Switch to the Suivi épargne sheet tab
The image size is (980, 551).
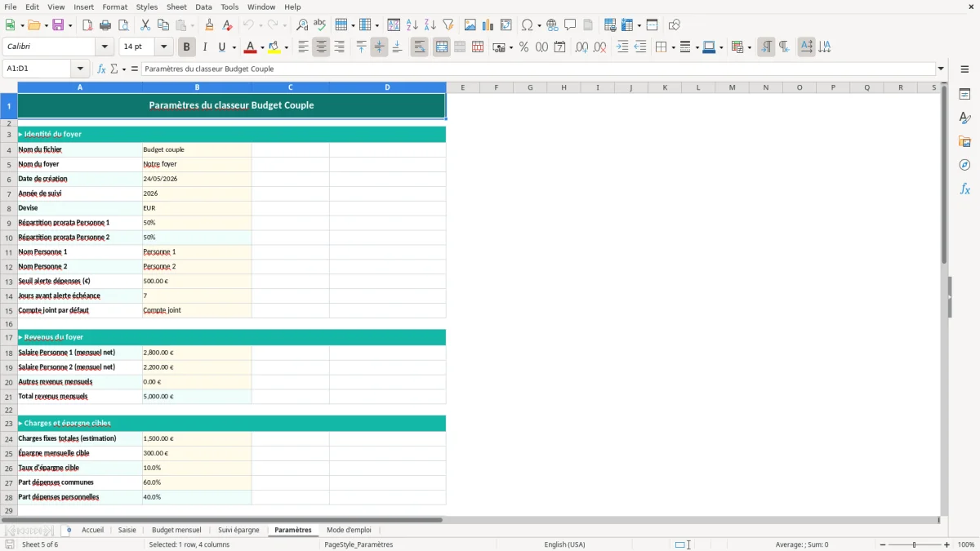[238, 531]
